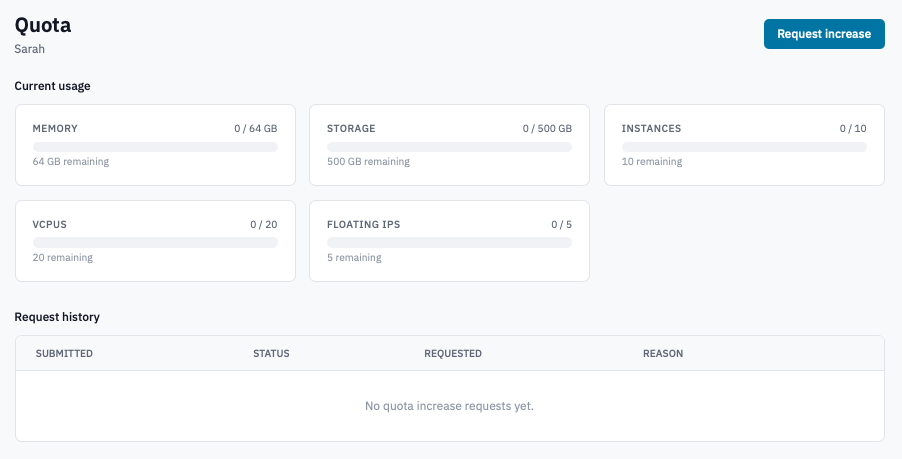This screenshot has height=459, width=902.
Task: Click the Storage usage progress bar
Action: point(449,147)
